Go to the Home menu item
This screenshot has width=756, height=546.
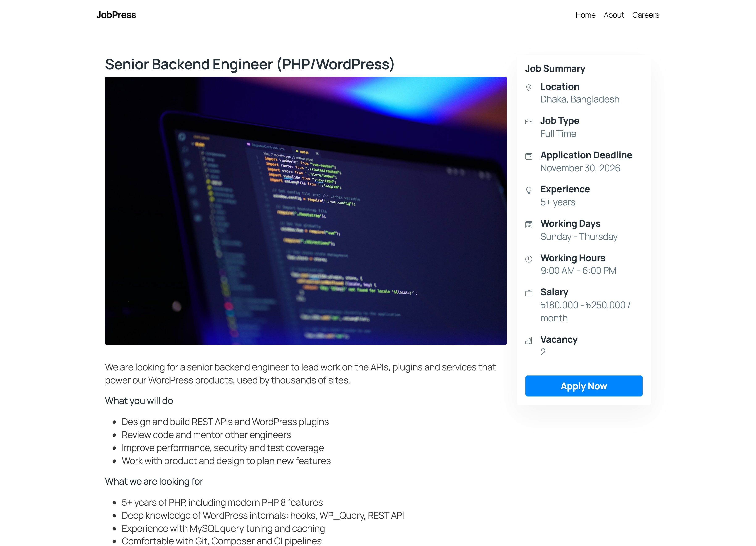tap(585, 15)
